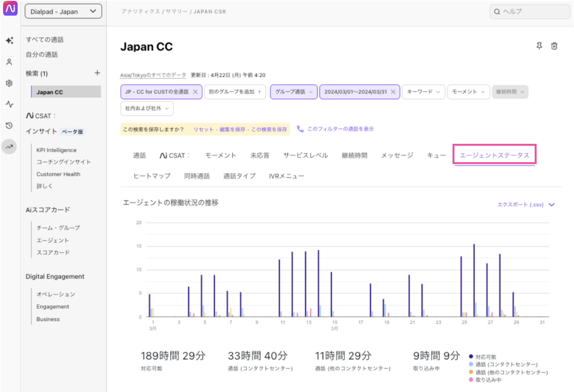The width and height of the screenshot is (574, 392).
Task: Click このフィルターの通話を表示 link
Action: (341, 129)
